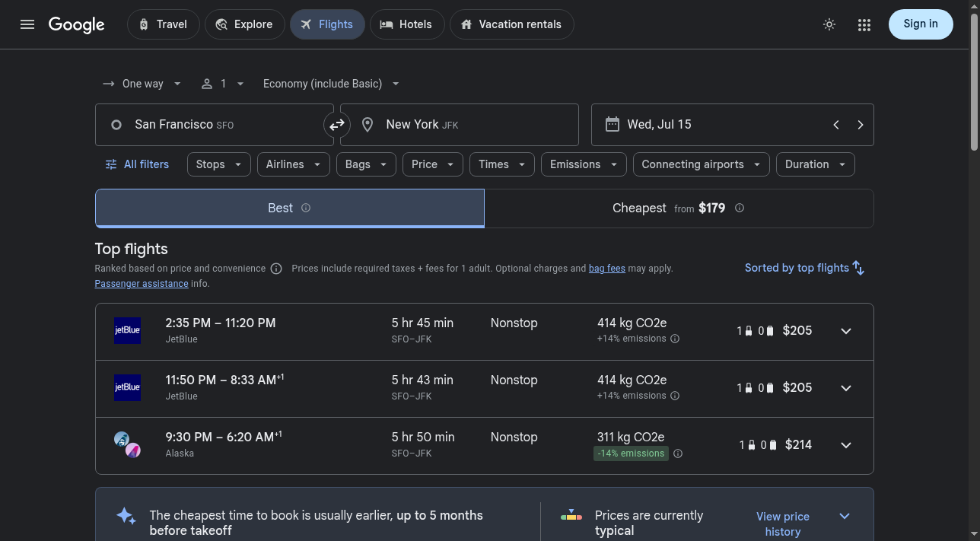Viewport: 980px width, 541px height.
Task: Click the location pin in destination field
Action: [367, 125]
